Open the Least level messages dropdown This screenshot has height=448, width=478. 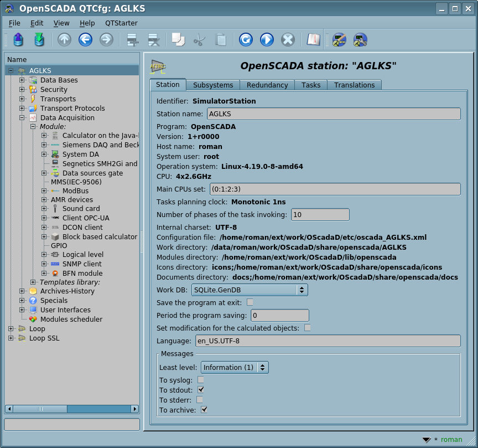click(x=235, y=368)
